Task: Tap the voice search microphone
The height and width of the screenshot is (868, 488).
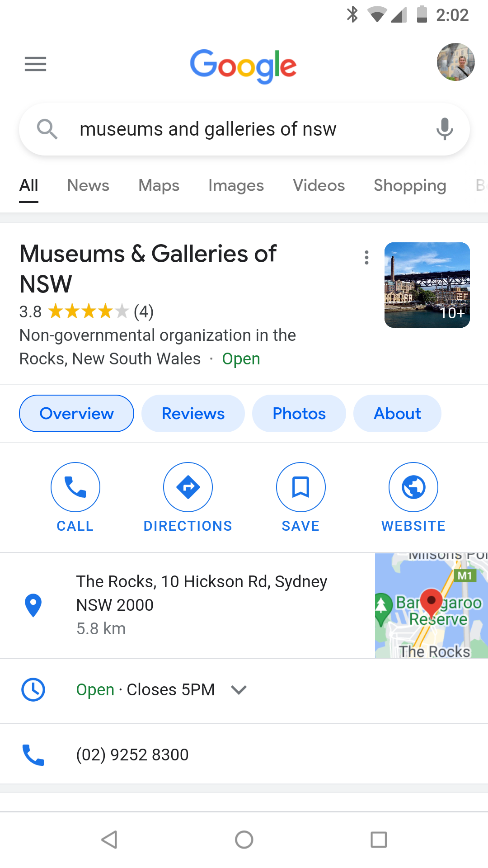Action: 445,129
